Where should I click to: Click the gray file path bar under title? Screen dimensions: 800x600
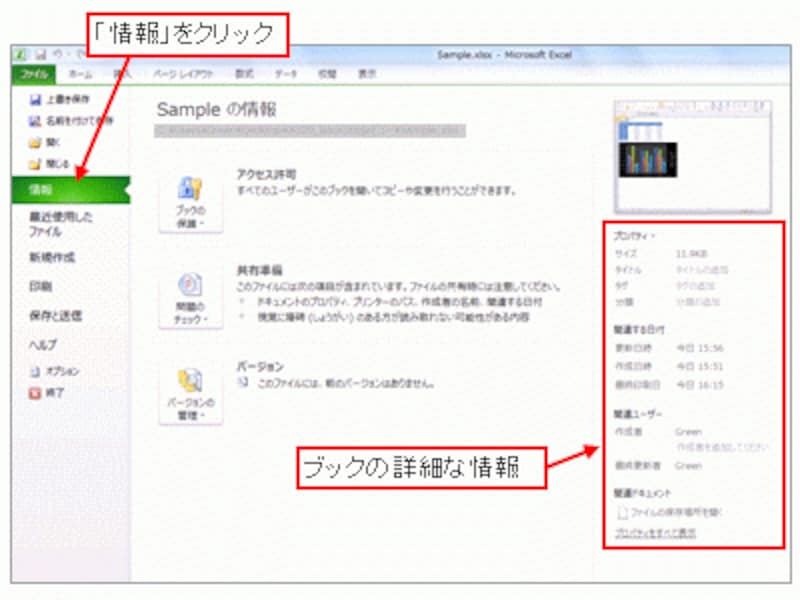coord(310,131)
